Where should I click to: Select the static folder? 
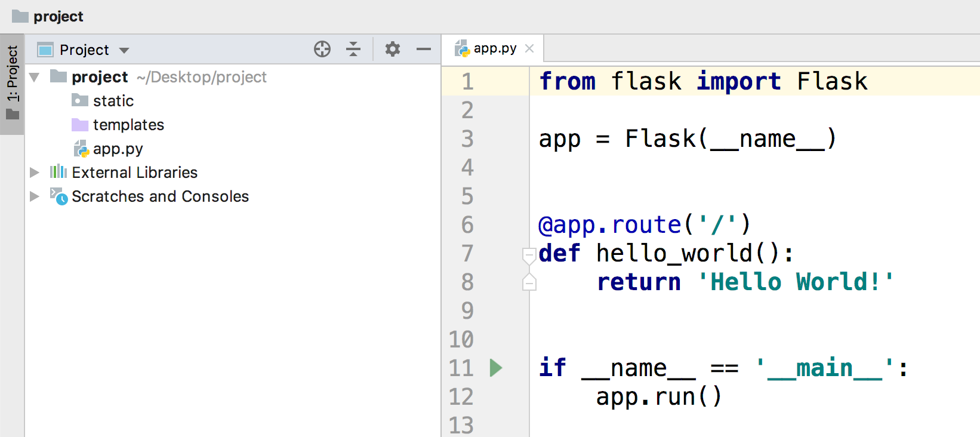(x=113, y=101)
